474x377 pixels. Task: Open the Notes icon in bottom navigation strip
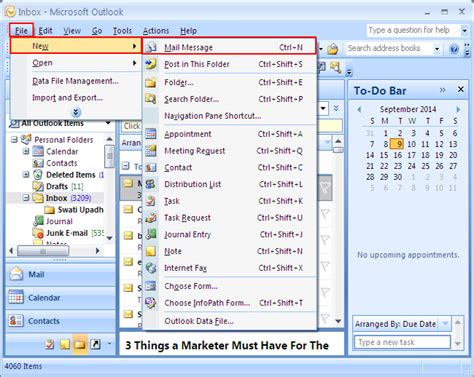coord(65,344)
